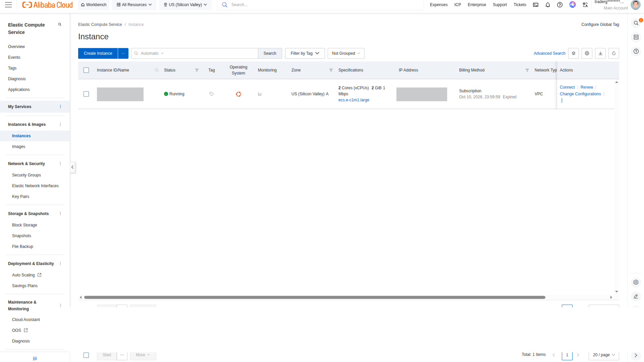Refresh the instance list

614,53
